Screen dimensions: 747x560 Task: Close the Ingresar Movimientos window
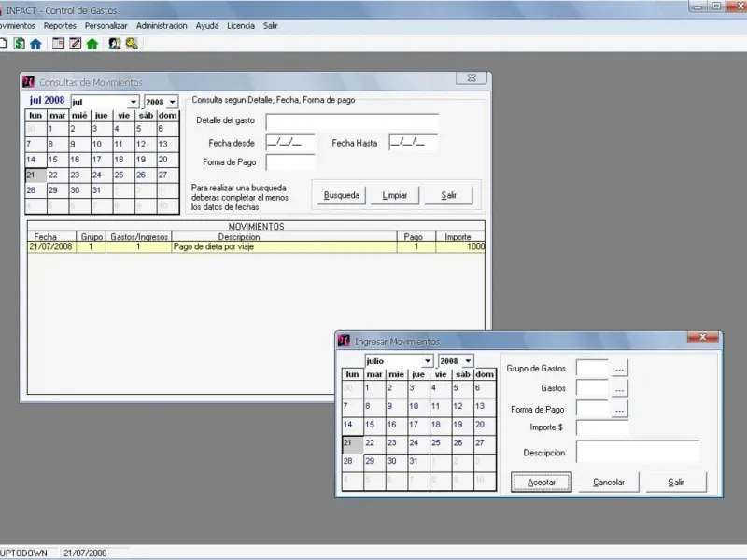pyautogui.click(x=703, y=337)
